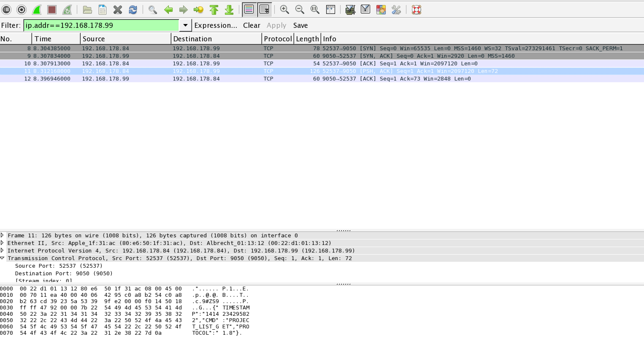
Task: Click the Clear filter button
Action: coord(252,25)
